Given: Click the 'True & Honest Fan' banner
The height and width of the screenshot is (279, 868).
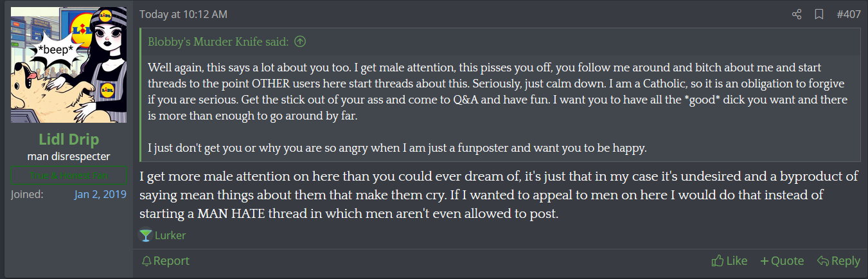Looking at the screenshot, I should [x=69, y=175].
